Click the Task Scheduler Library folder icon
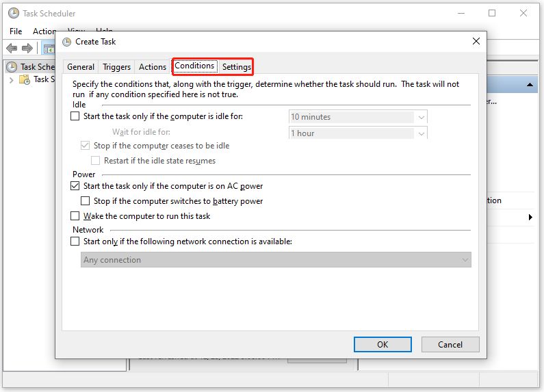 coord(25,79)
